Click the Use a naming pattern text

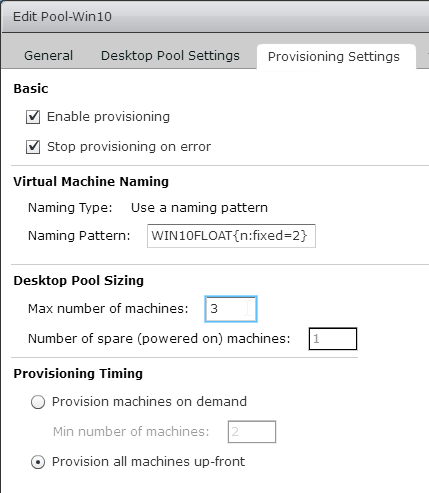point(199,208)
